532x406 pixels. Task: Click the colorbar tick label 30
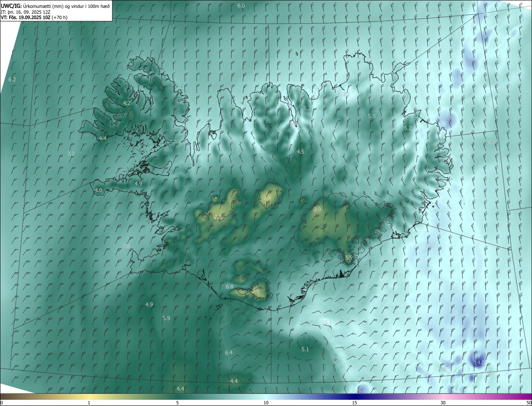tap(443, 403)
